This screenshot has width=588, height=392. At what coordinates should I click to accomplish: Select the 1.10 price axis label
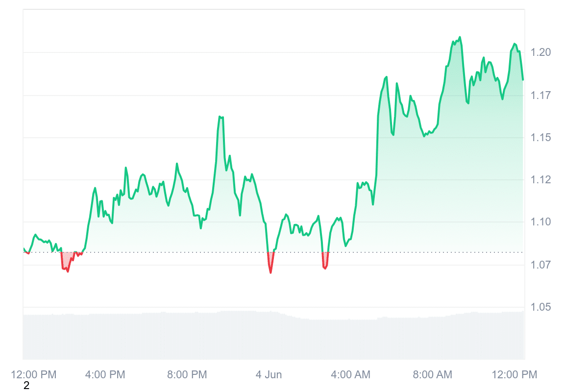(541, 222)
